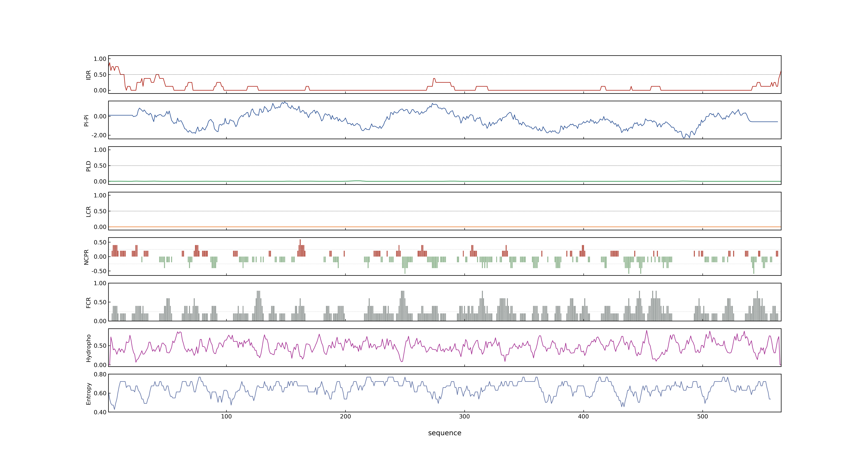The image size is (868, 463).
Task: Click the x-axis tick label 400
Action: click(583, 416)
